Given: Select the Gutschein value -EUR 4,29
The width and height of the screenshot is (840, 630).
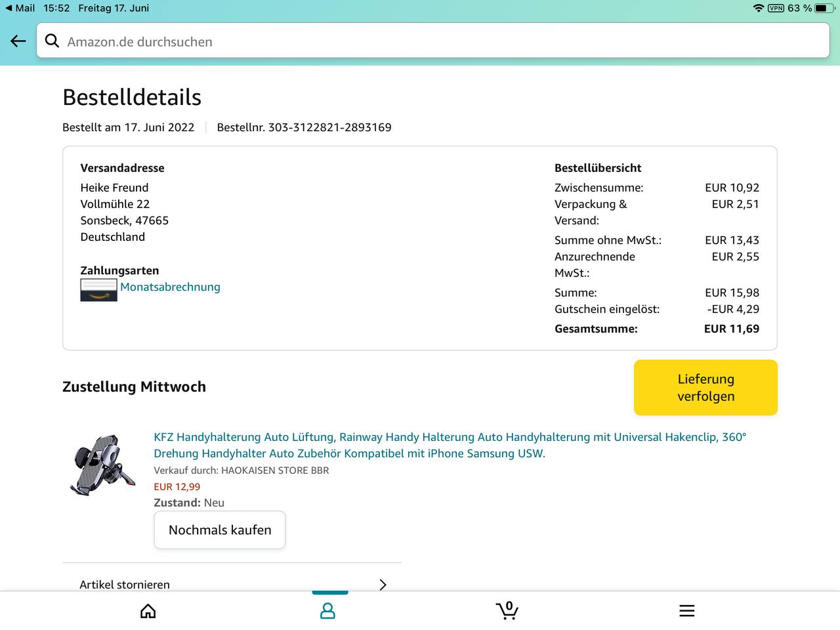Looking at the screenshot, I should [733, 309].
